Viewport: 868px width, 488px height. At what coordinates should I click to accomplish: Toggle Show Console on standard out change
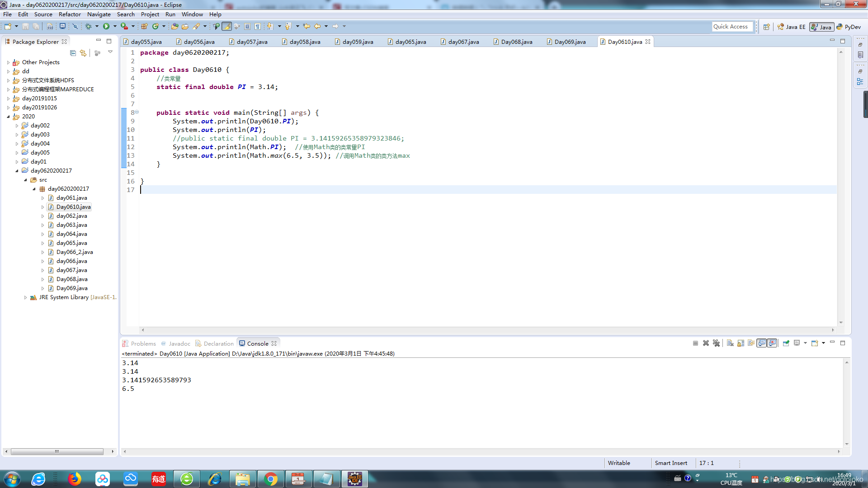[x=762, y=343]
